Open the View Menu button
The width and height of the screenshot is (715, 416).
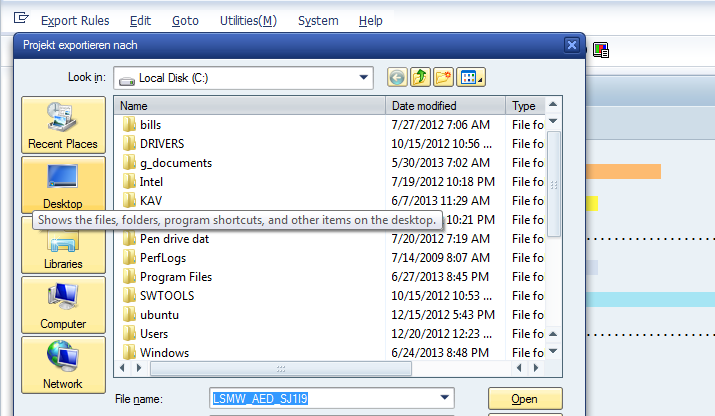(471, 78)
